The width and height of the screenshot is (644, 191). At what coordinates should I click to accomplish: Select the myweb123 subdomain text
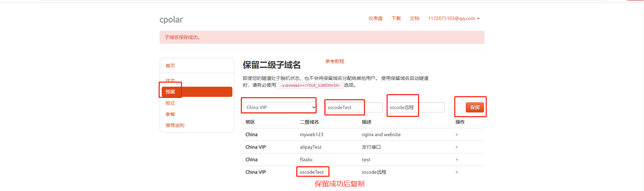coord(312,134)
